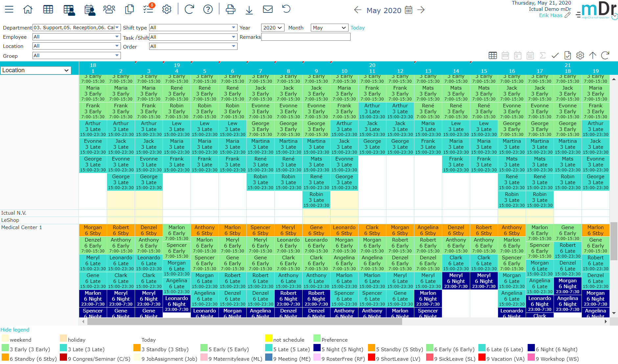Edit profile pencil next to Erik Haas

pos(567,15)
